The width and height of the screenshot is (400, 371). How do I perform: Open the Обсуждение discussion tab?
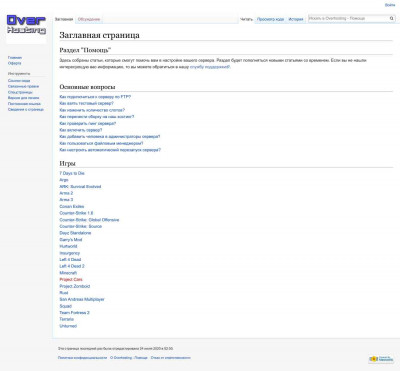click(x=89, y=19)
